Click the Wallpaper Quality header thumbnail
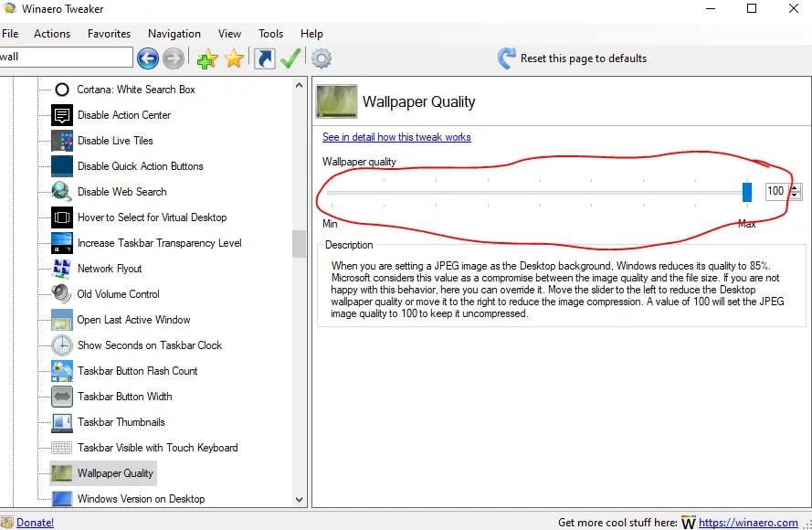812x530 pixels. click(x=337, y=101)
